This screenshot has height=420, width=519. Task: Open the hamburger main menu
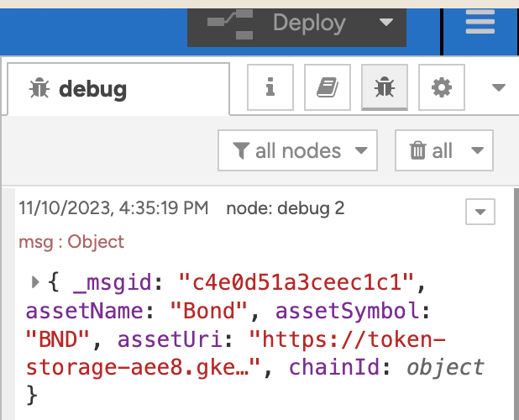click(480, 23)
